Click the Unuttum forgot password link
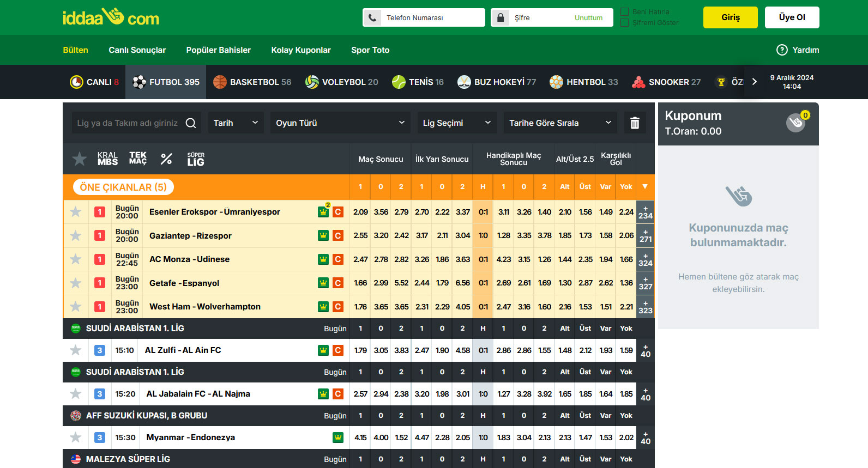 (x=588, y=17)
